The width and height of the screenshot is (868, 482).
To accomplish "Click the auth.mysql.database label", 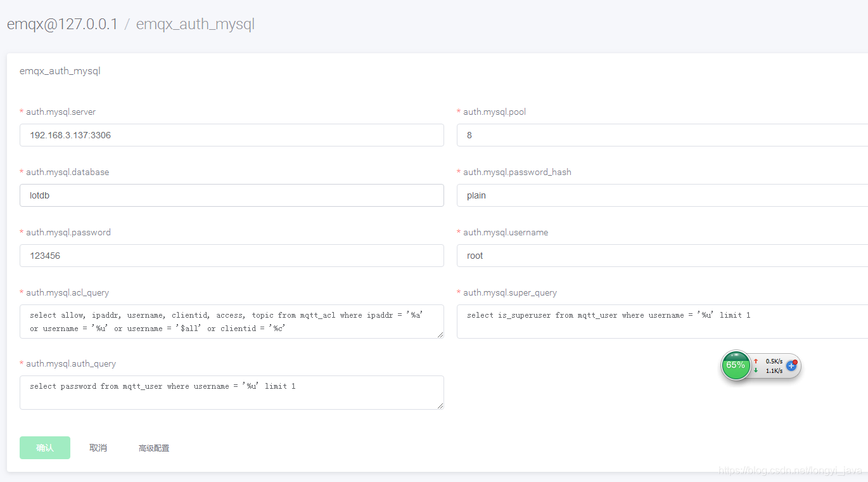I will [67, 172].
